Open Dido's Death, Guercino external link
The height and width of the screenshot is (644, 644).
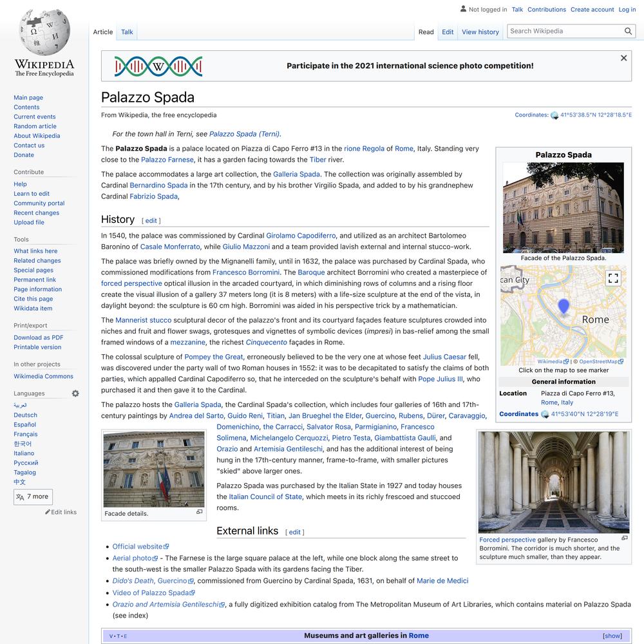tap(153, 581)
